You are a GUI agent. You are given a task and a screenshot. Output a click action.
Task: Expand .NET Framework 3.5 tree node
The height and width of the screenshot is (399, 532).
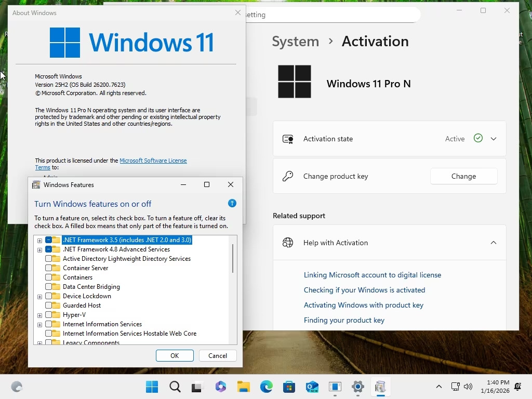(39, 241)
